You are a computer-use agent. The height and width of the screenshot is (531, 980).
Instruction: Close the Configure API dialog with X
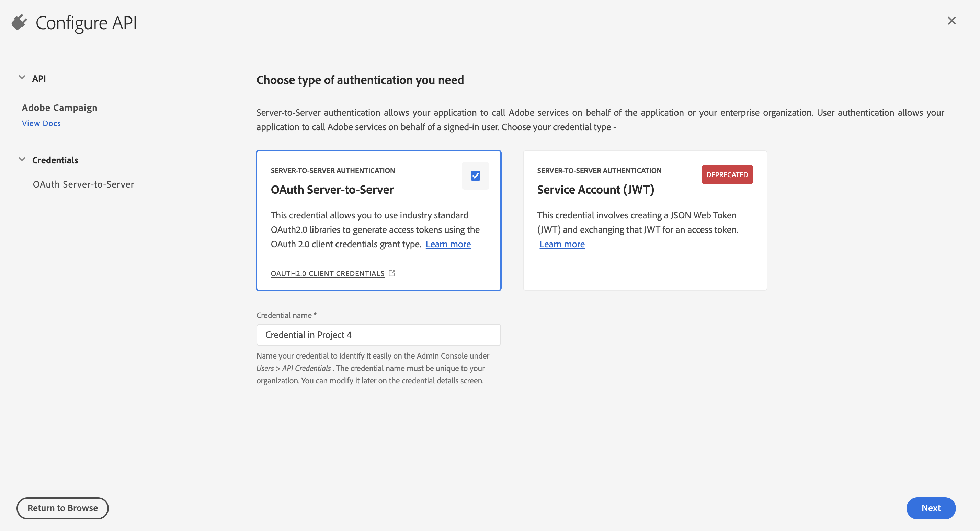point(951,21)
